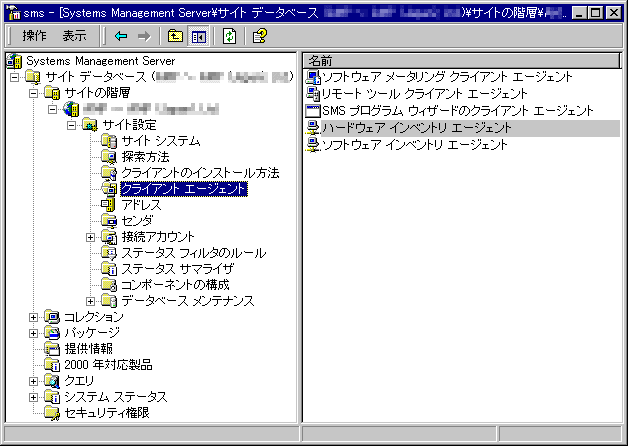Expand the 接続アカウント node
Viewport: 629px width, 447px height.
click(90, 237)
